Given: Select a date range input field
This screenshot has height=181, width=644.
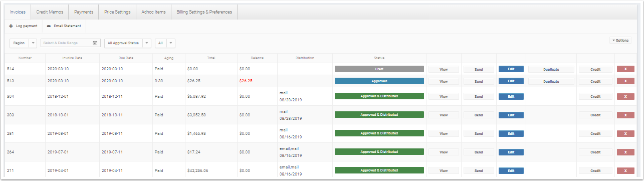Looking at the screenshot, I should click(x=71, y=43).
